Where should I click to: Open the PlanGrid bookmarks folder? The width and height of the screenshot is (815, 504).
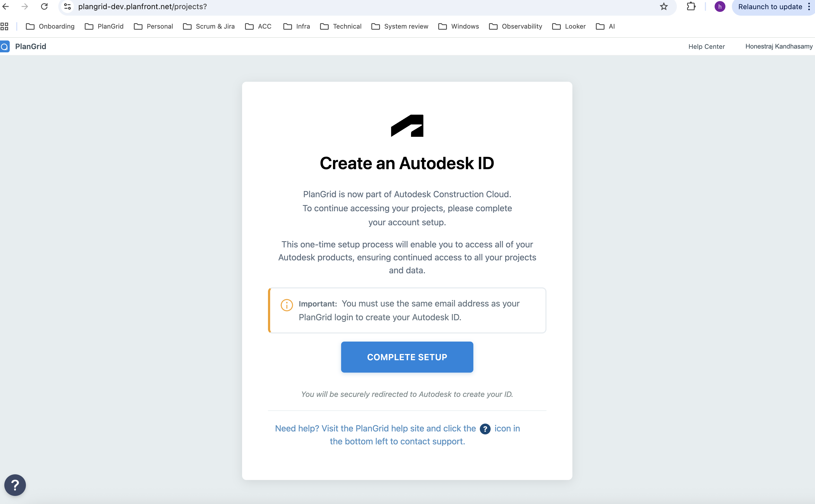[x=104, y=26]
